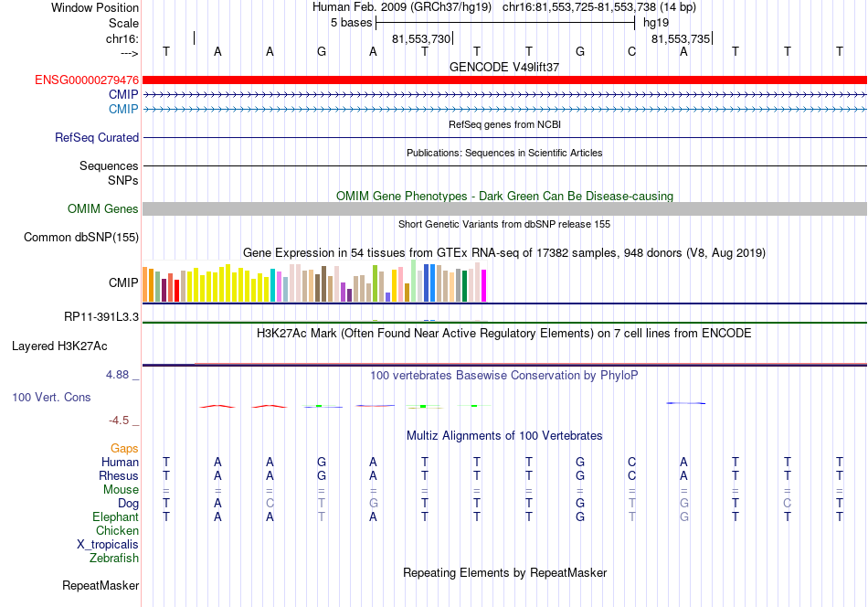Select the ENSG00000279476 track label
868x607 pixels.
[x=87, y=80]
